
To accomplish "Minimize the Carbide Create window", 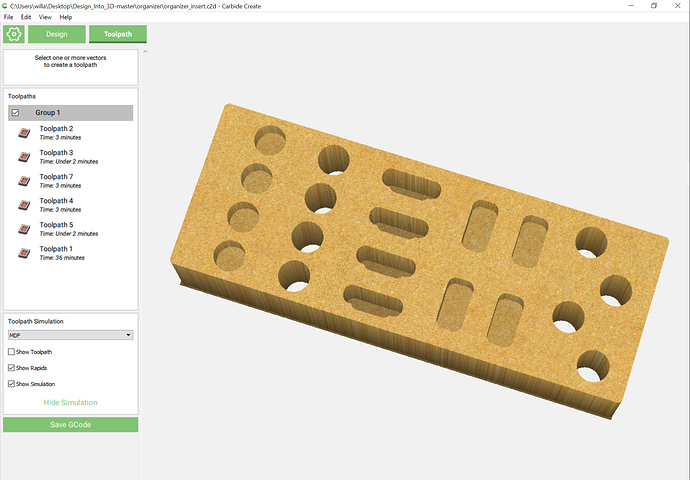I will tap(631, 6).
